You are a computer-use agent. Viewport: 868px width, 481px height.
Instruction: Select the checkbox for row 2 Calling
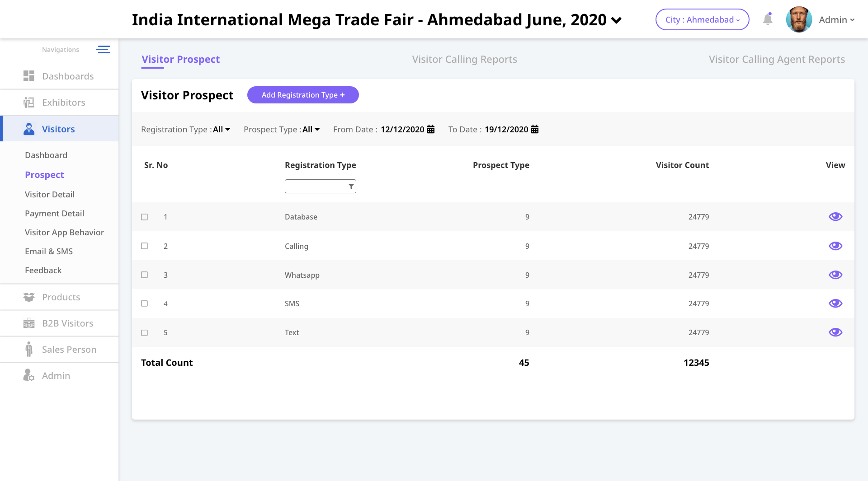145,246
